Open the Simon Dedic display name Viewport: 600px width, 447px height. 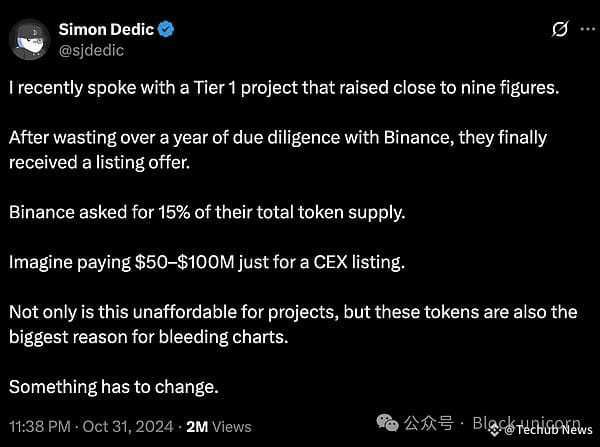tap(106, 29)
